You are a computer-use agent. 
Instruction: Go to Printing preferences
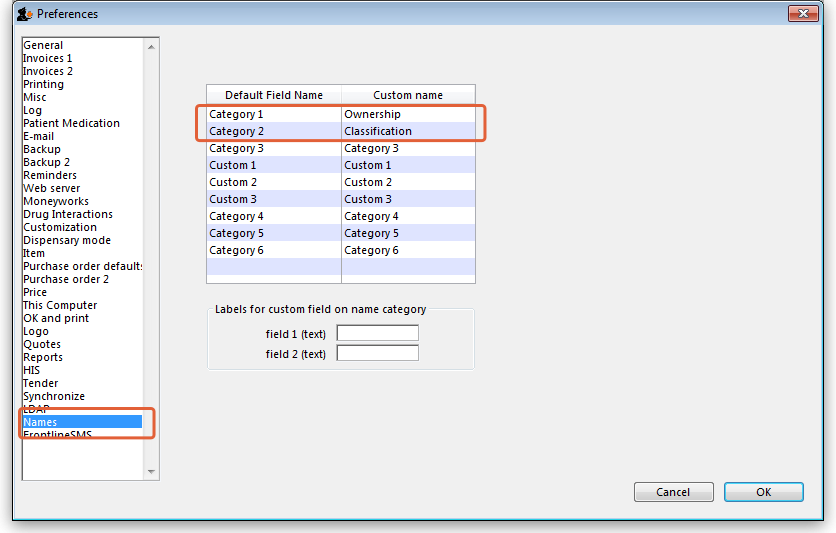tap(43, 84)
